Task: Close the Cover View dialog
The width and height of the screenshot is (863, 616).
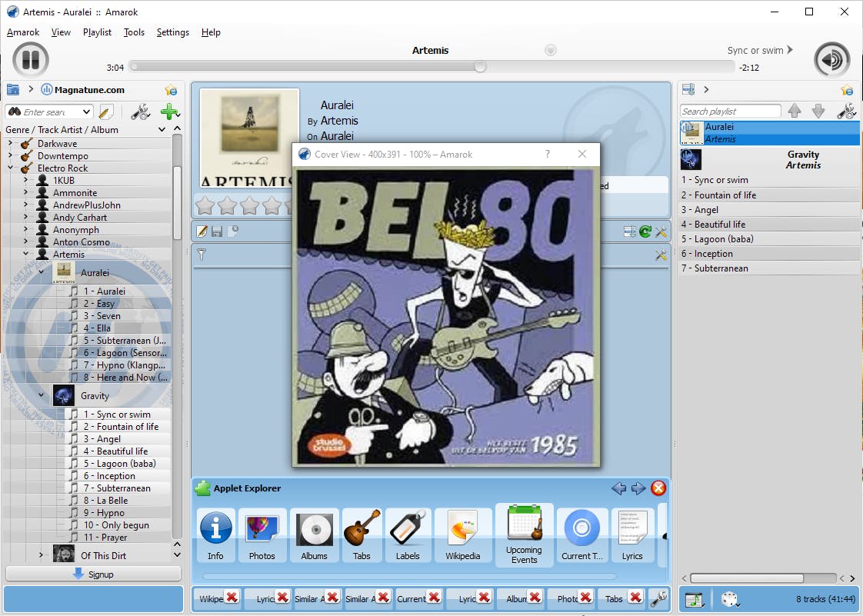Action: tap(582, 154)
